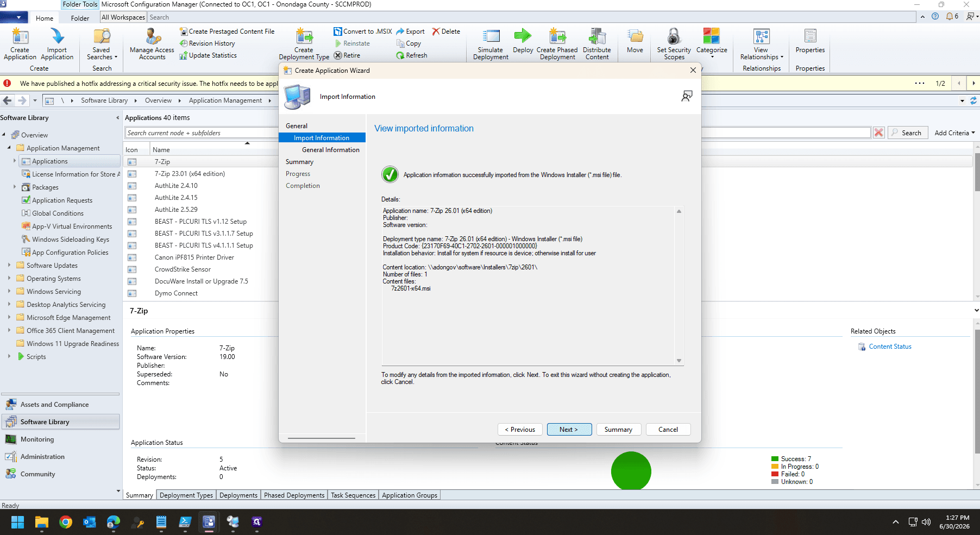Select General Information wizard step
The image size is (980, 535).
pyautogui.click(x=330, y=150)
